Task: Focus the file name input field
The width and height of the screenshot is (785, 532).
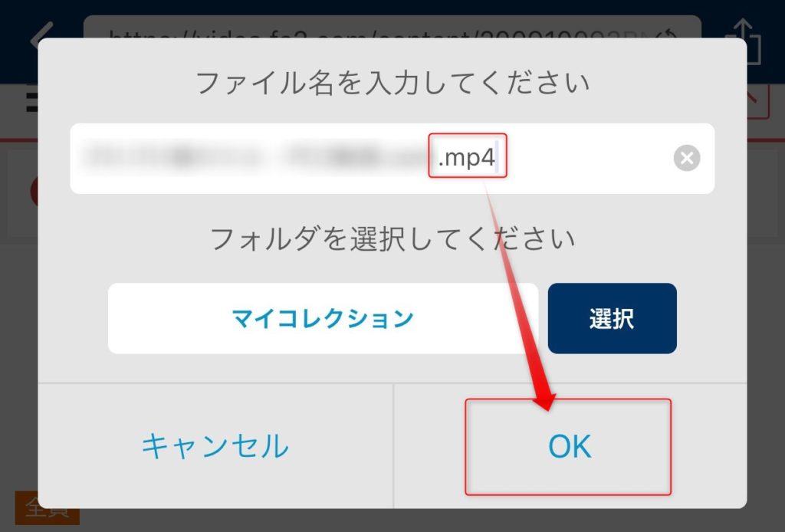Action: click(392, 158)
